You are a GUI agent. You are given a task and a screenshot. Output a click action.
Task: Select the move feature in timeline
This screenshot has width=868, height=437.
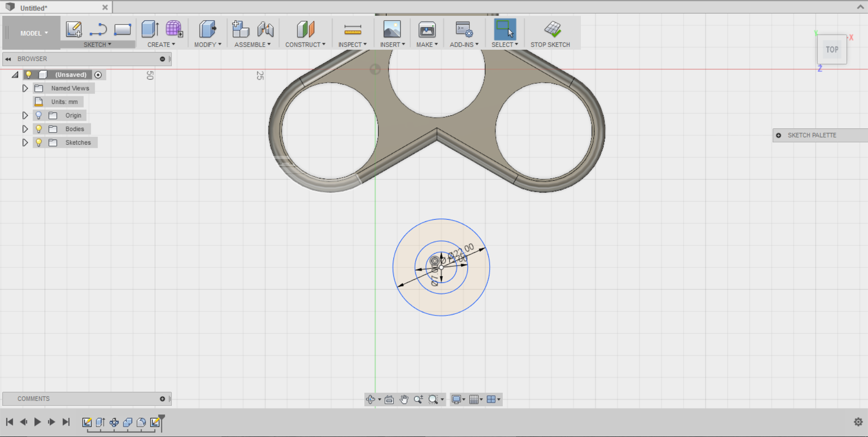114,422
